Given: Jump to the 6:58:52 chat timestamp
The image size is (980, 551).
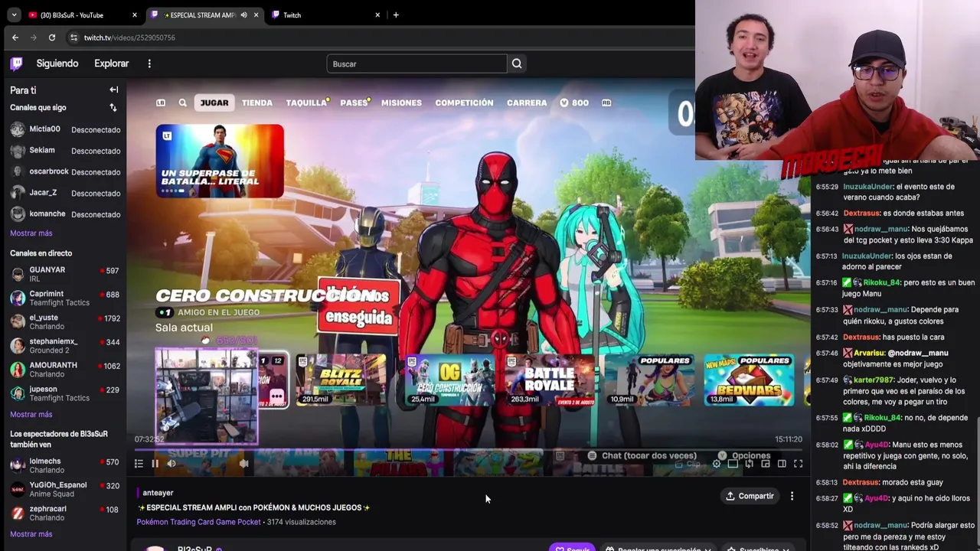Looking at the screenshot, I should tap(827, 526).
